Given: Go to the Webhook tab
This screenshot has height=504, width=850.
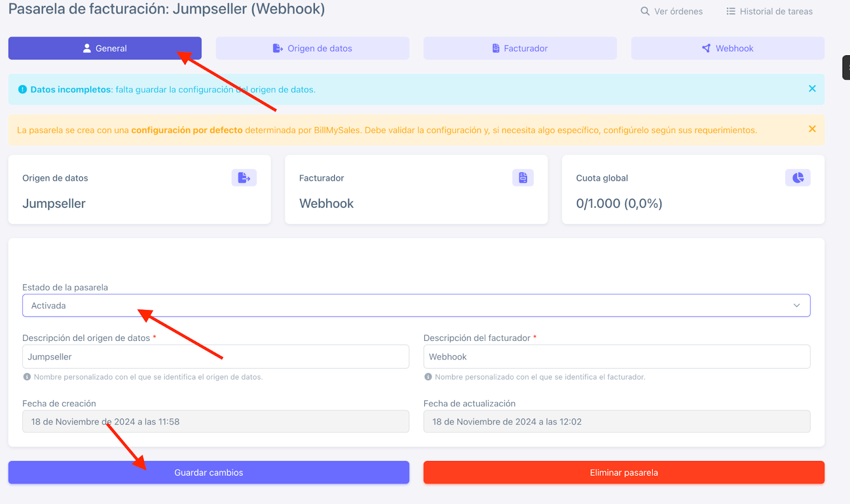Looking at the screenshot, I should click(728, 48).
